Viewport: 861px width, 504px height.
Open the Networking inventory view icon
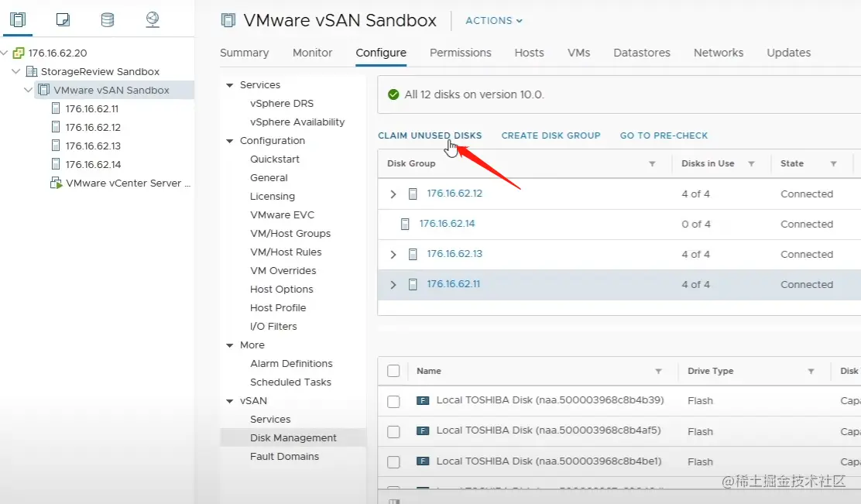153,20
